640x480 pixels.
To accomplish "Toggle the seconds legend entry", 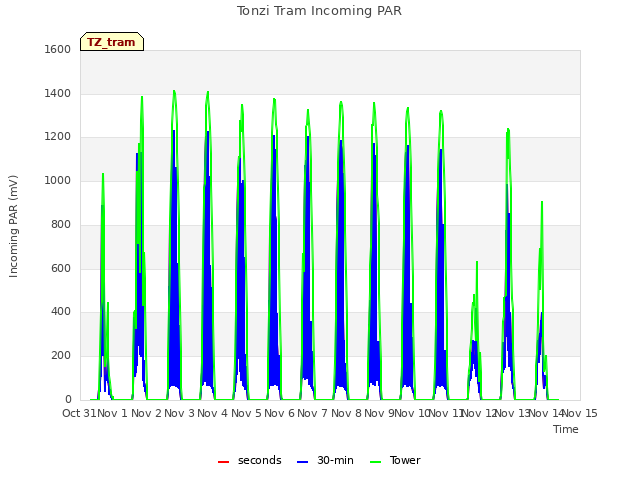I will click(250, 460).
